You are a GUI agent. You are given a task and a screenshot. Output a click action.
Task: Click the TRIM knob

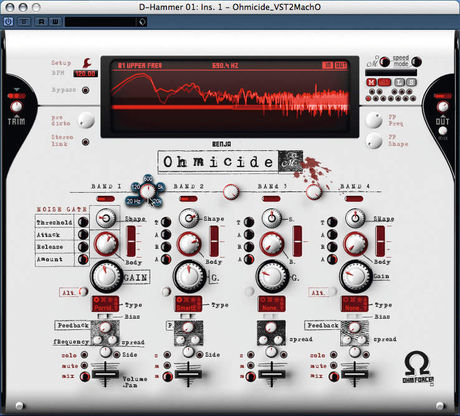pyautogui.click(x=16, y=107)
